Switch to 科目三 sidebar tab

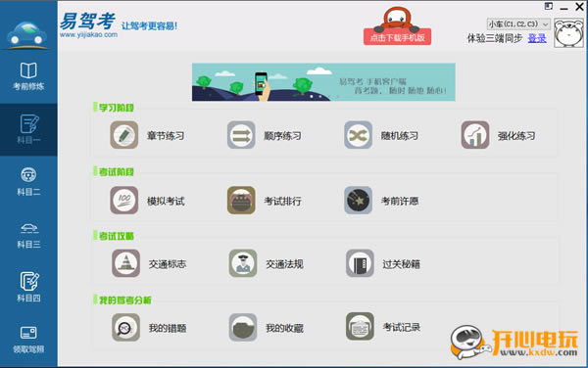[28, 235]
